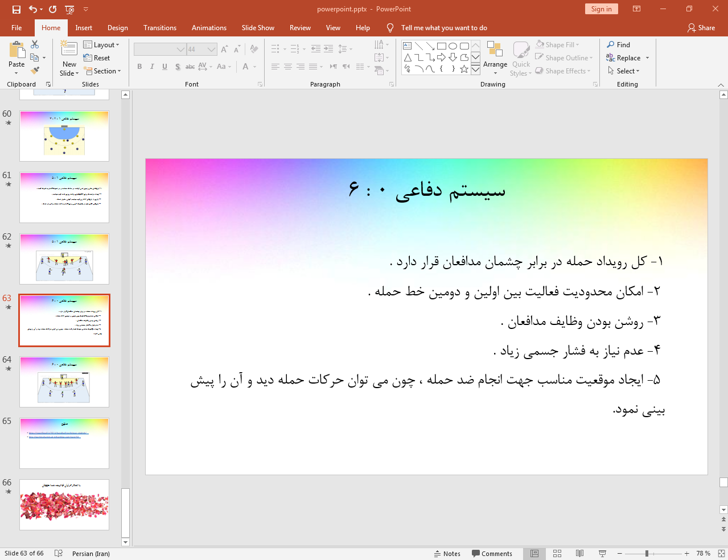The height and width of the screenshot is (560, 728).
Task: Click Decrease Font Size icon
Action: pyautogui.click(x=237, y=50)
